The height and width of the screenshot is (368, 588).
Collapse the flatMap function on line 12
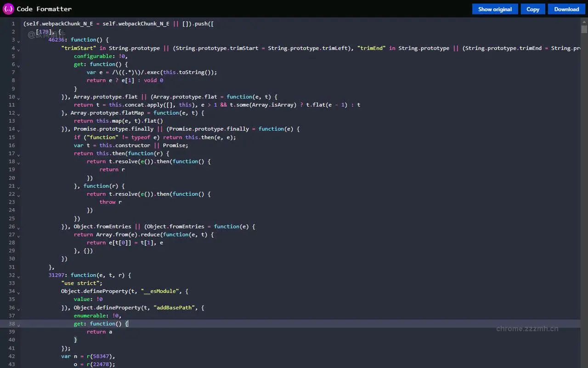(18, 115)
